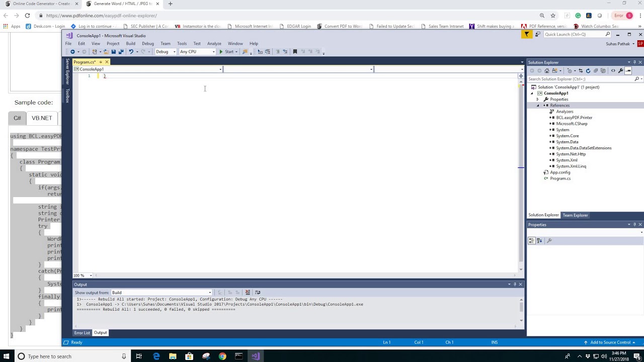Click Alphabetical sort icon in Properties panel

pyautogui.click(x=539, y=241)
